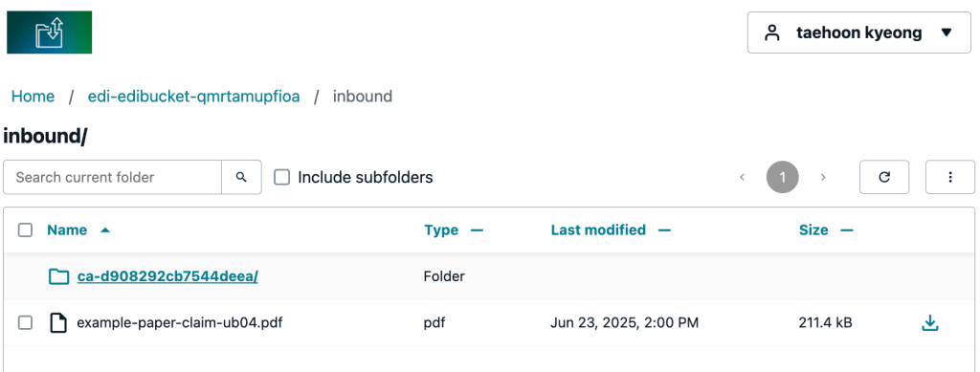Viewport: 980px width, 372px height.
Task: Navigate to Home in the breadcrumb
Action: click(x=33, y=97)
